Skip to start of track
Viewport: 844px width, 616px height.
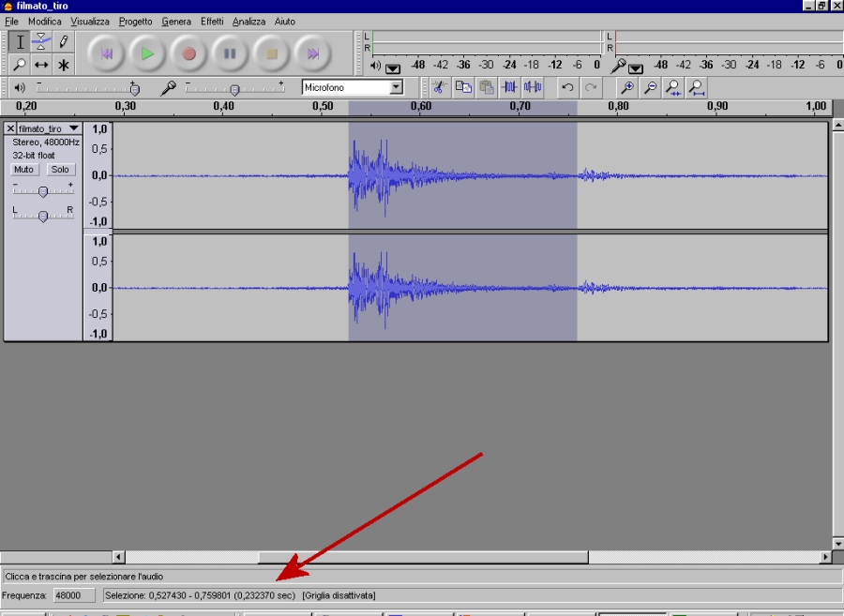106,53
